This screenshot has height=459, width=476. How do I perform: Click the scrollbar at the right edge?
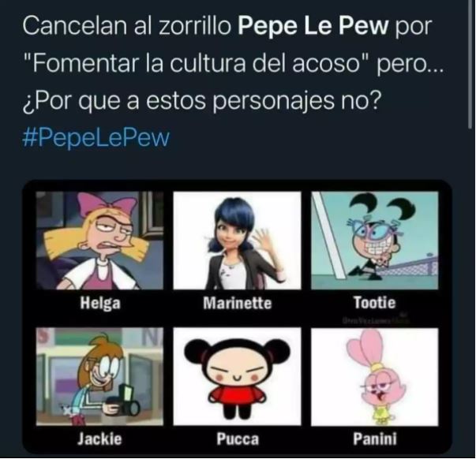(x=470, y=65)
